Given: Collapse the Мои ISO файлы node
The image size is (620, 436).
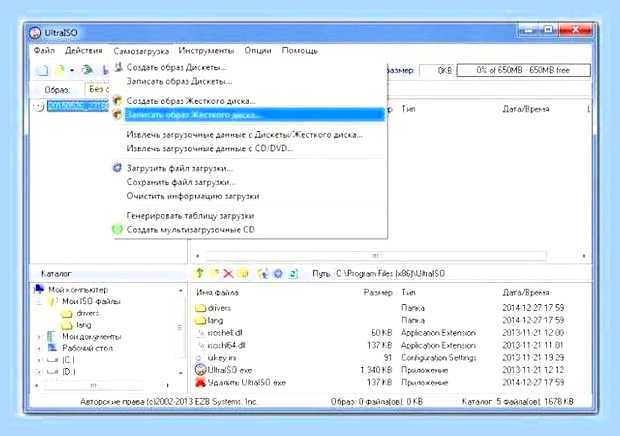Looking at the screenshot, I should tap(39, 302).
